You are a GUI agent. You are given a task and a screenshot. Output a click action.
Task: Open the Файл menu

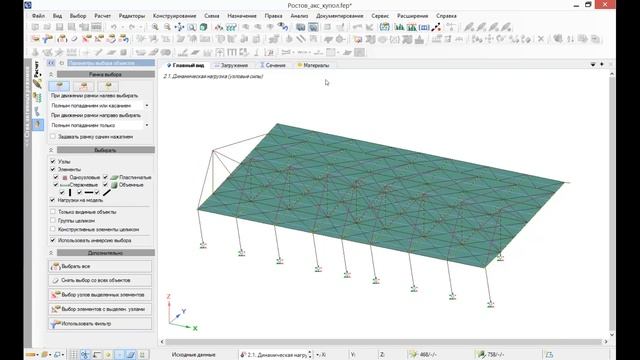pyautogui.click(x=38, y=16)
